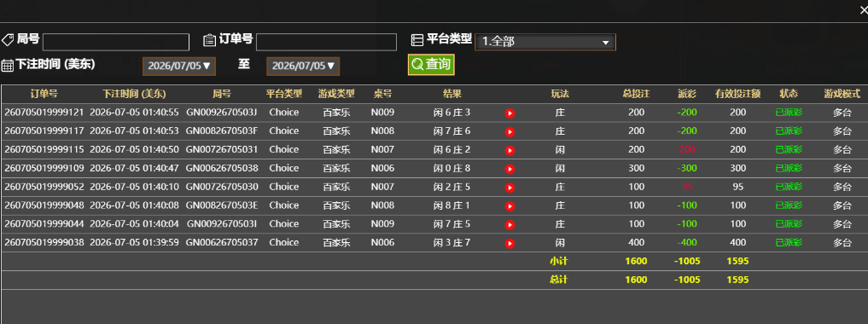Open the 平台类型 dropdown showing 1.全部
The height and width of the screenshot is (324, 868).
545,42
